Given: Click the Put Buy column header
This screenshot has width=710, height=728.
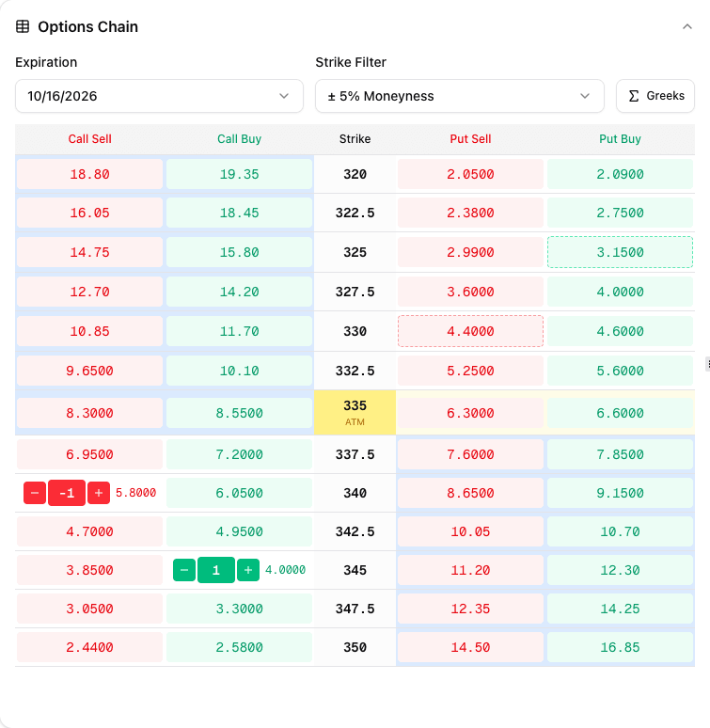Looking at the screenshot, I should (x=620, y=139).
